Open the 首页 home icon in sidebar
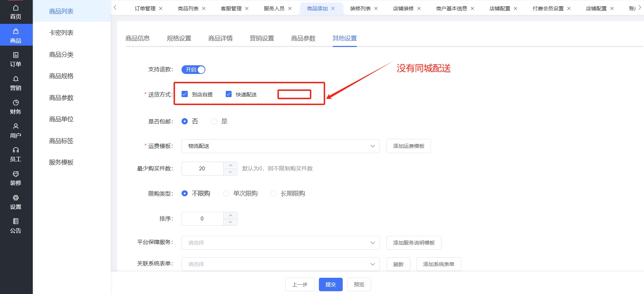The height and width of the screenshot is (294, 644). pyautogui.click(x=16, y=12)
